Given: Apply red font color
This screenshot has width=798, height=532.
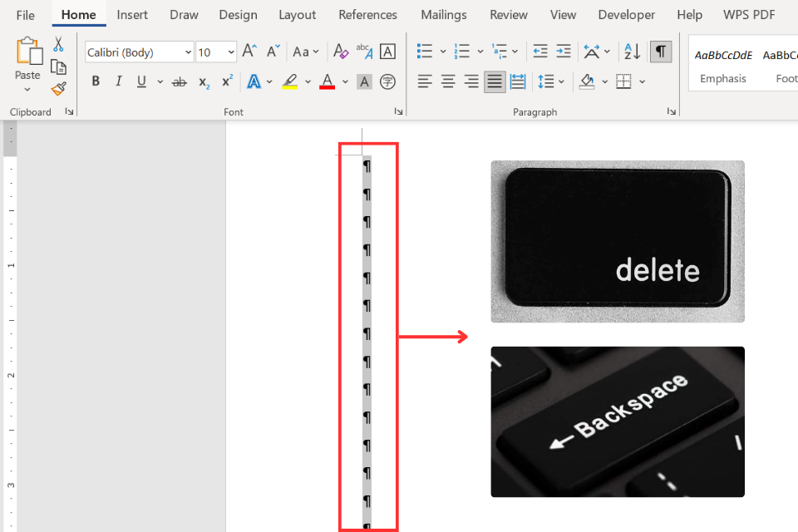Looking at the screenshot, I should 327,81.
